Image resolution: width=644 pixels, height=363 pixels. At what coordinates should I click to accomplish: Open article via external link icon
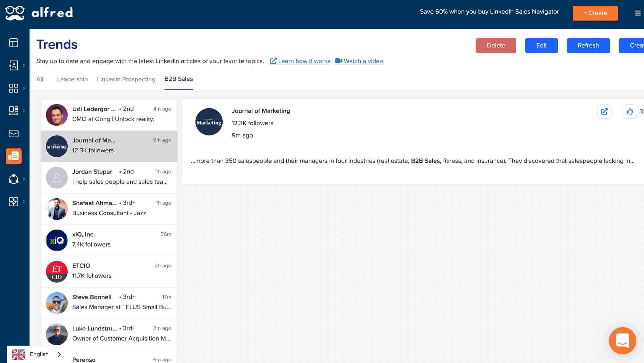(x=604, y=112)
